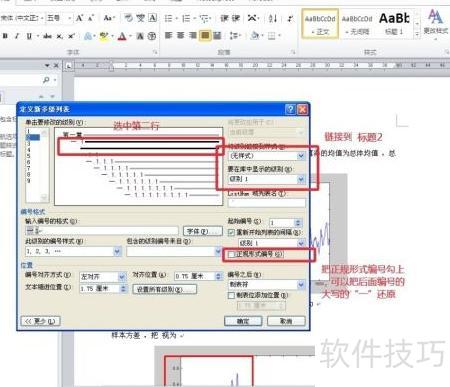
Task: Click the start at number stepper
Action: (298, 222)
